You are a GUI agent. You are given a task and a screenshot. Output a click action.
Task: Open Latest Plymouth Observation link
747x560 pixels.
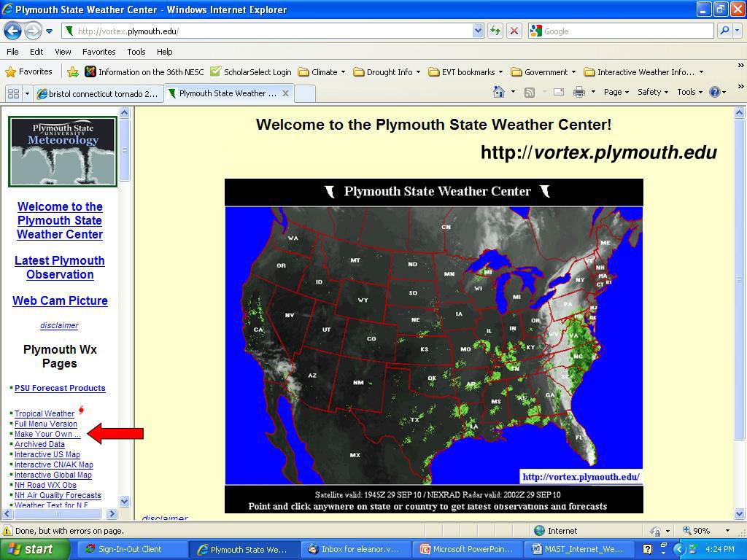[60, 268]
